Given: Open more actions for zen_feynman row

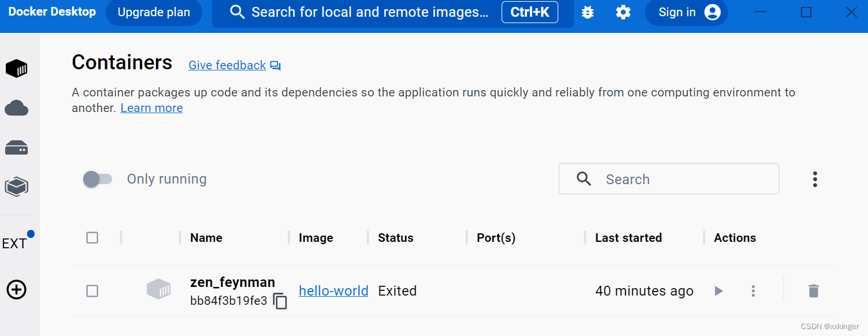Looking at the screenshot, I should pos(753,291).
